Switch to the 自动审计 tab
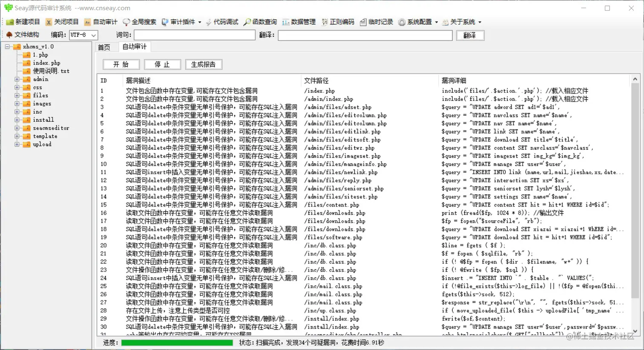This screenshot has width=644, height=350. [134, 48]
